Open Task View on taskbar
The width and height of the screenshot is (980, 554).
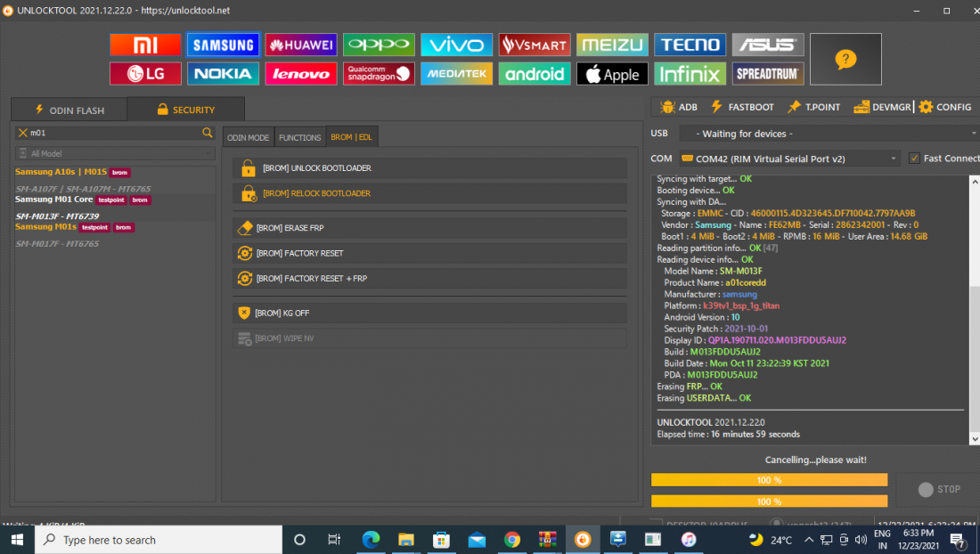pos(334,540)
